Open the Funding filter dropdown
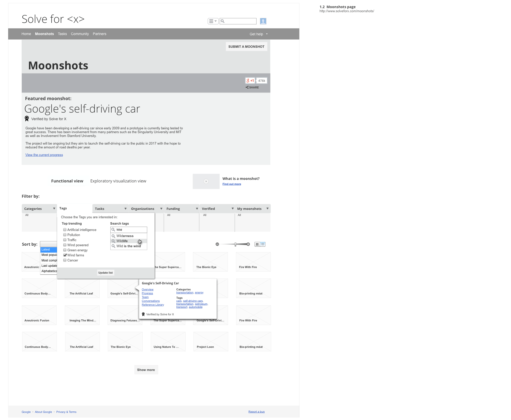Screen dimensions: 511x420 click(197, 209)
